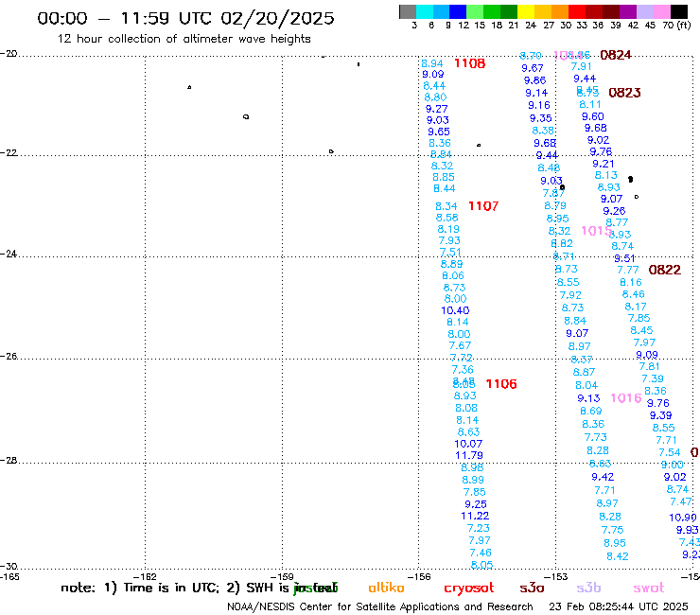Viewport: 700px width, 615px height.
Task: Click the dark red 's3a' satellite legend label
Action: click(x=533, y=588)
